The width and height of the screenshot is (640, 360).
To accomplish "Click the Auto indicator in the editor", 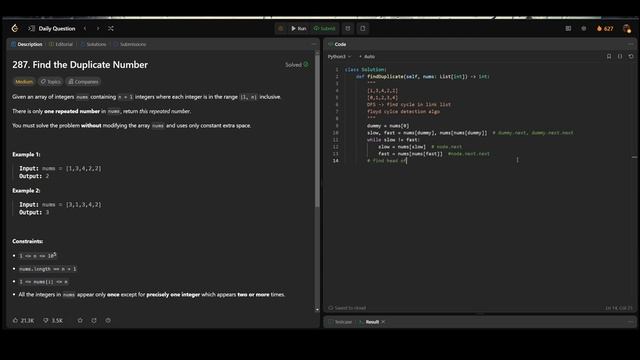I will (x=367, y=56).
